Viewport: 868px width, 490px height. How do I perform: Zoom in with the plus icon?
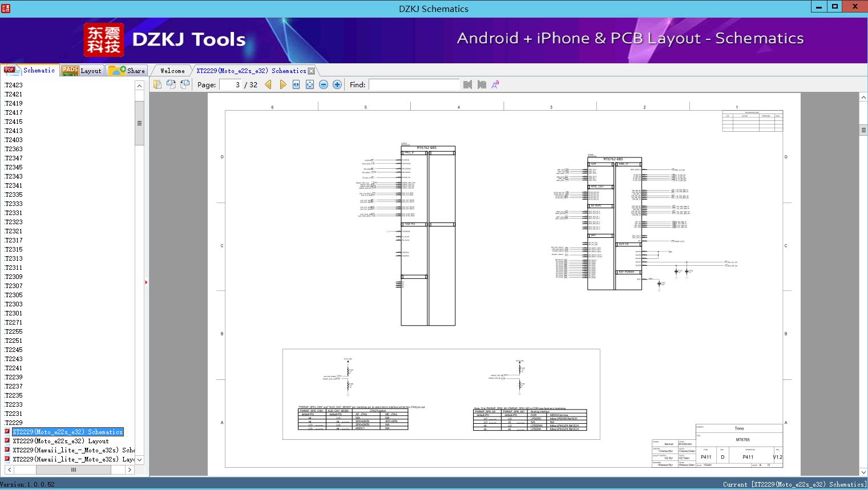[x=337, y=84]
